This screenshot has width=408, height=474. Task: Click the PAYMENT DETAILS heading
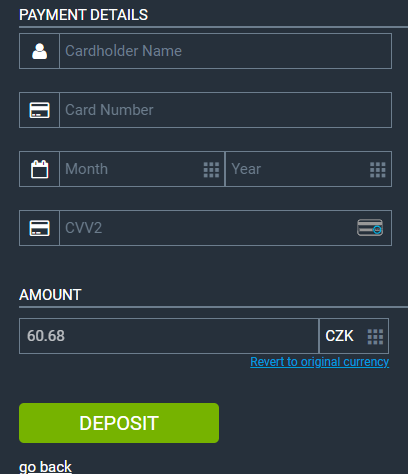[84, 15]
